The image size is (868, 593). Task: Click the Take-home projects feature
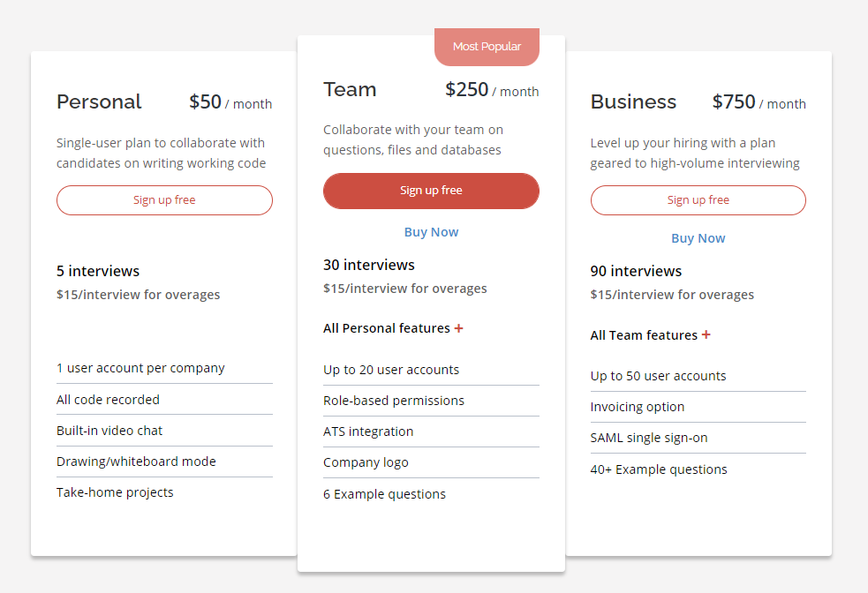coord(115,492)
